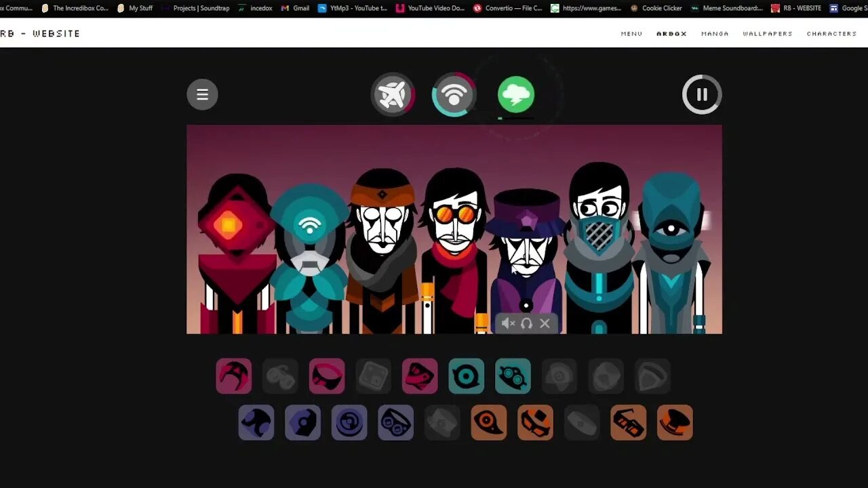This screenshot has height=488, width=868.
Task: Pick the purple wavy-shape sound icon
Action: [x=256, y=422]
